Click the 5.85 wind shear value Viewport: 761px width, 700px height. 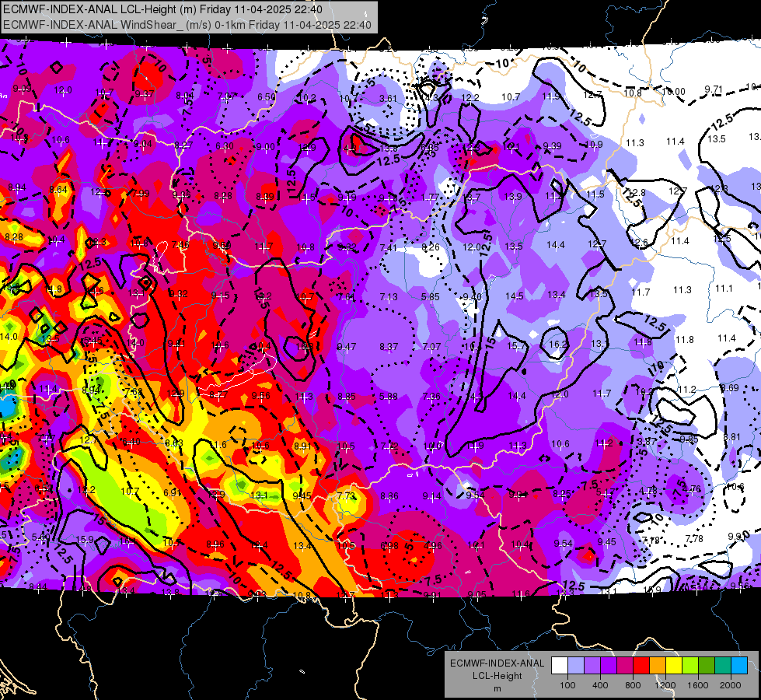point(431,296)
